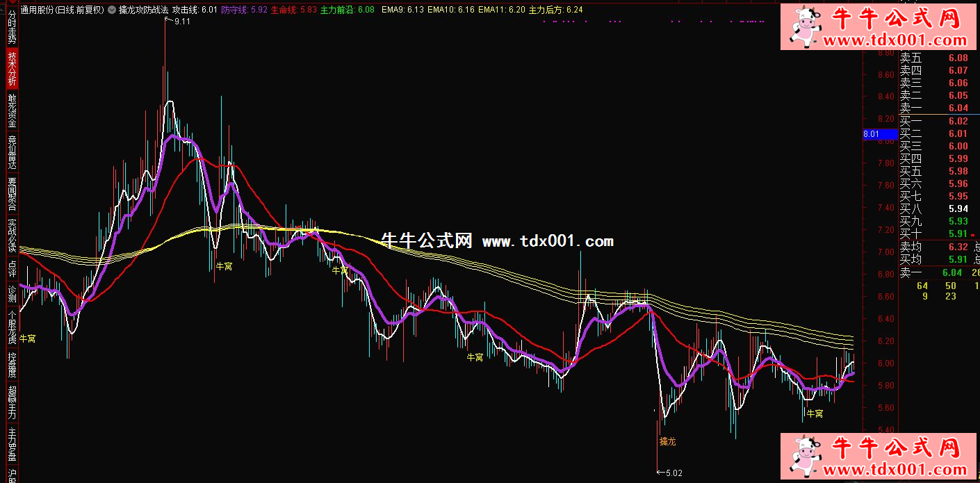Select the 买三 6.00 order row

coord(934,146)
